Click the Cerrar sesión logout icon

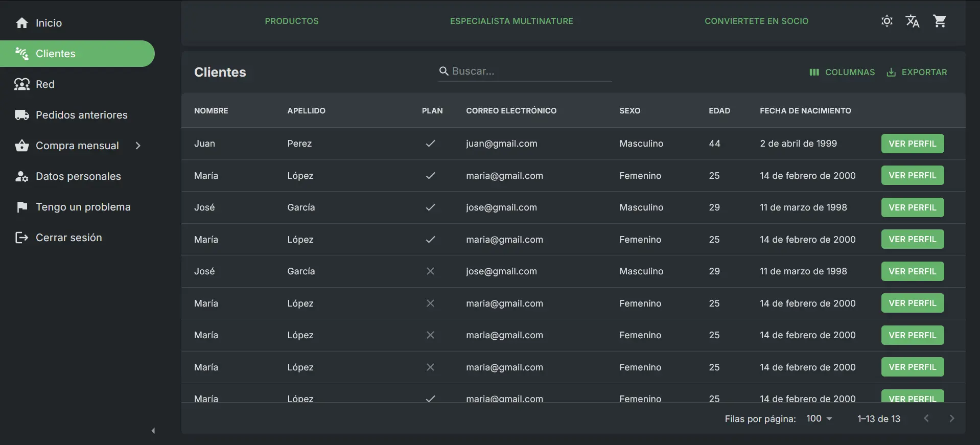coord(22,238)
